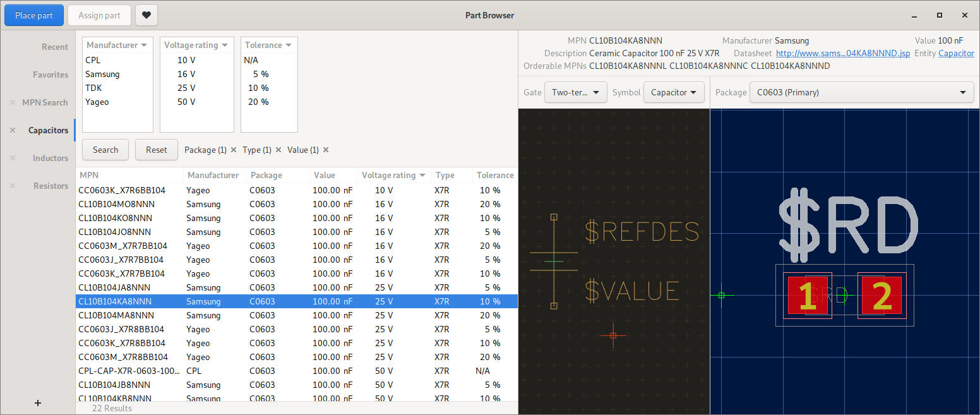
Task: Sort results by Package column header
Action: (x=278, y=175)
